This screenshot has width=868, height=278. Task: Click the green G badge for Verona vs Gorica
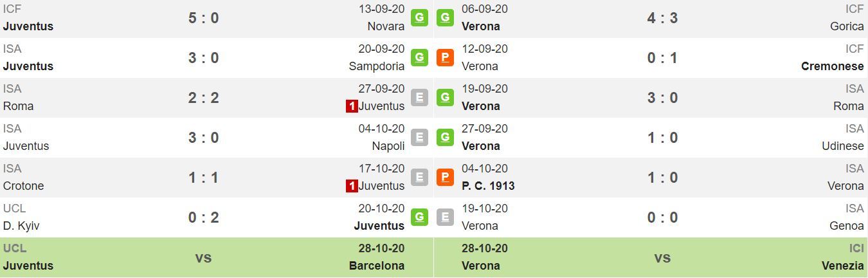tap(445, 17)
